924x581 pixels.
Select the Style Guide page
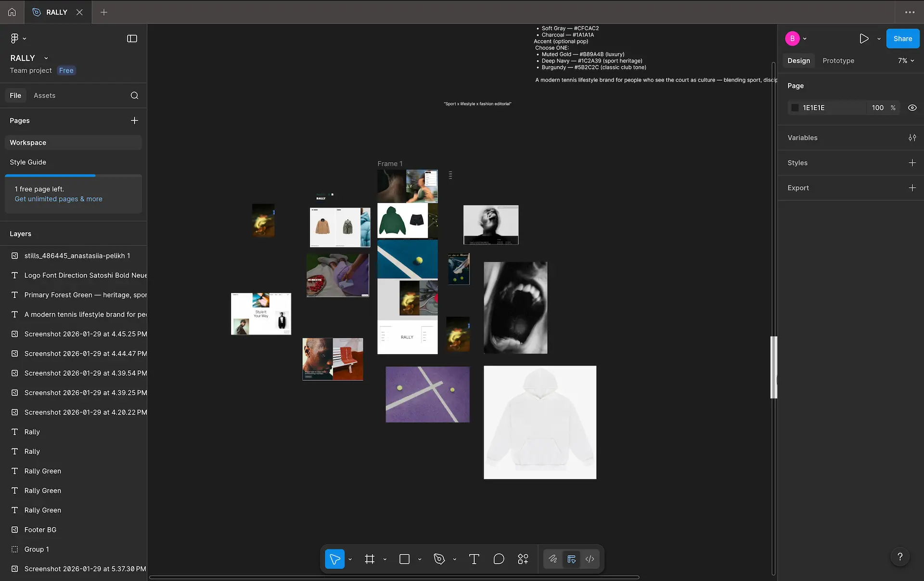point(28,162)
